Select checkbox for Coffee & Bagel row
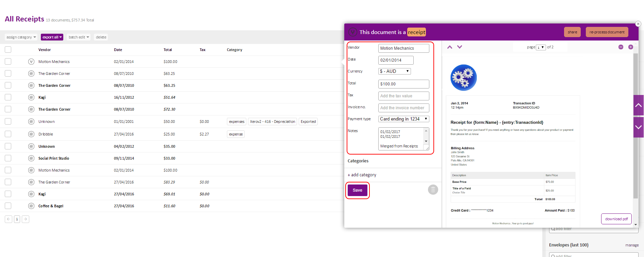Screen dimensions: 644x257 tap(8, 206)
